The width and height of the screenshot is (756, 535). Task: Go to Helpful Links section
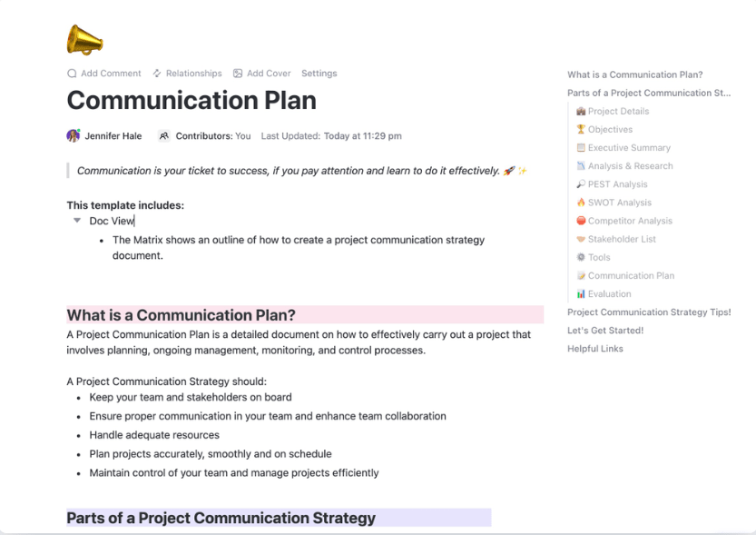pos(595,349)
